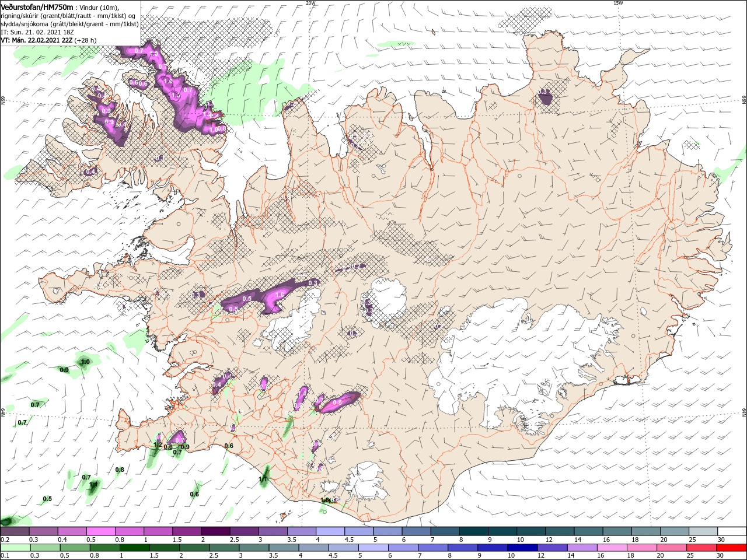Select the 0.8 swatch in the lower rain legend
The height and width of the screenshot is (560, 747).
pos(104,548)
